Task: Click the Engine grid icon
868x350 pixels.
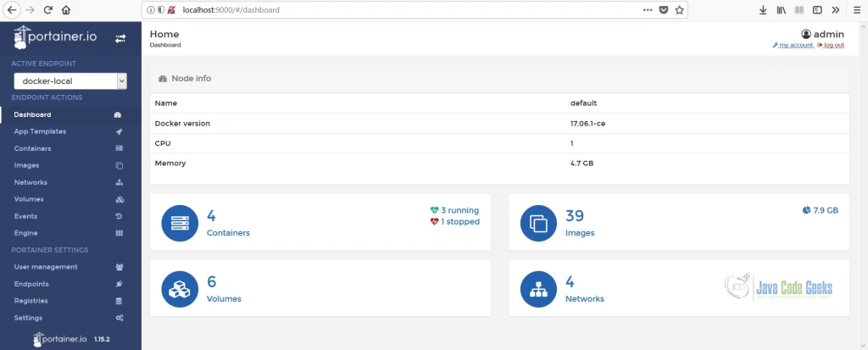Action: pos(119,233)
